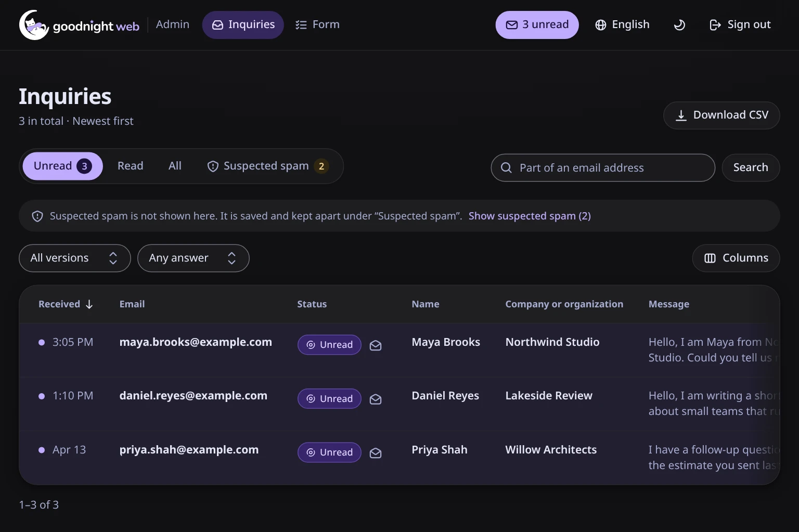799x532 pixels.
Task: Click the shield icon in spam notice
Action: tap(37, 216)
